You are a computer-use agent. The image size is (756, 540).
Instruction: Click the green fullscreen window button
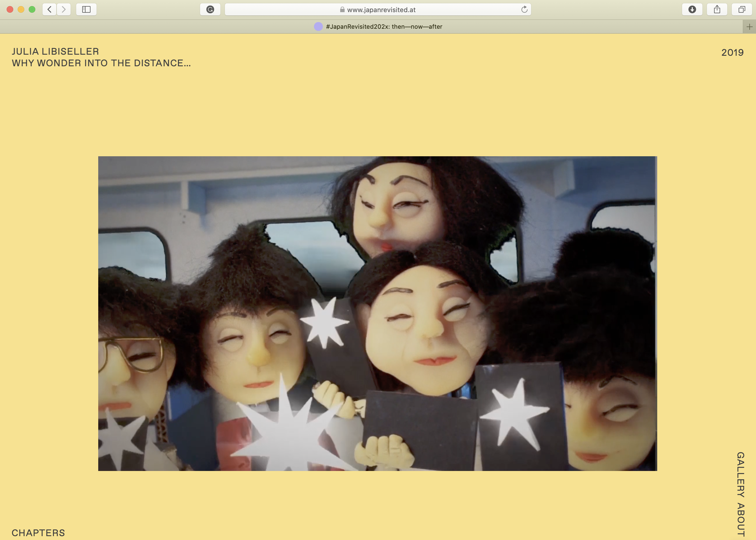(x=32, y=9)
